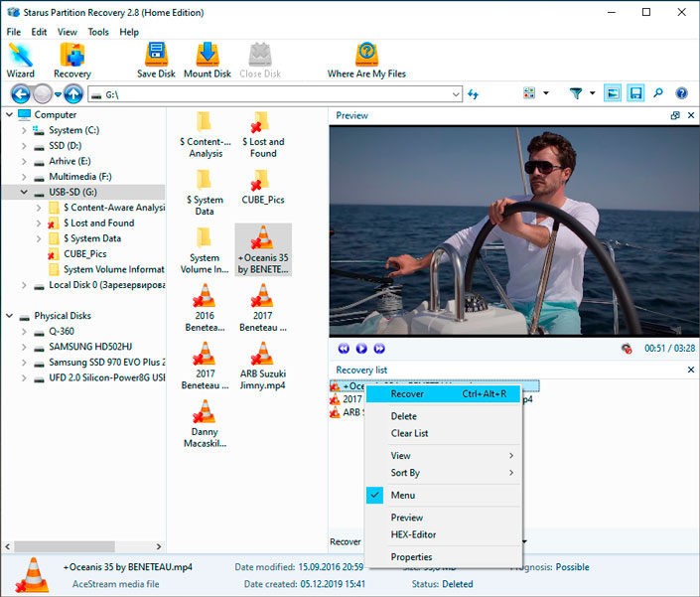Viewport: 700px width, 597px height.
Task: Click the filter funnel icon
Action: pos(576,93)
